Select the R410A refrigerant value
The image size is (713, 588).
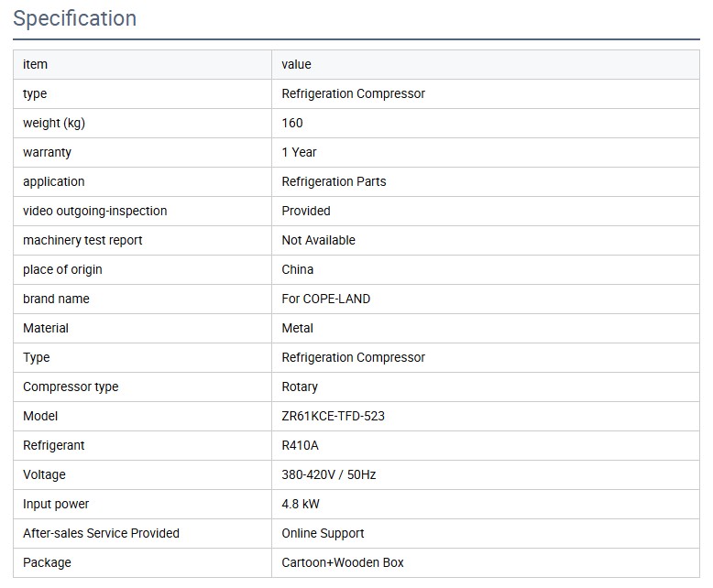pyautogui.click(x=301, y=445)
